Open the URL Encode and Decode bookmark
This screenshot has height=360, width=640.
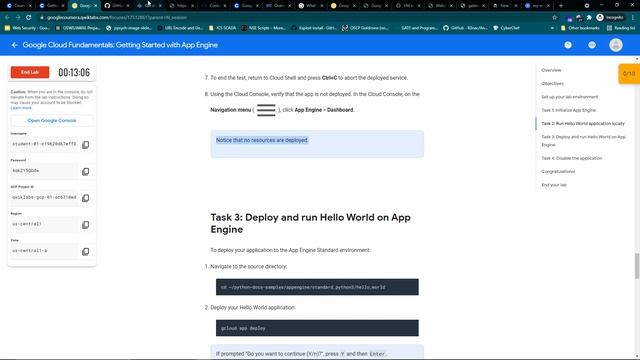[180, 28]
